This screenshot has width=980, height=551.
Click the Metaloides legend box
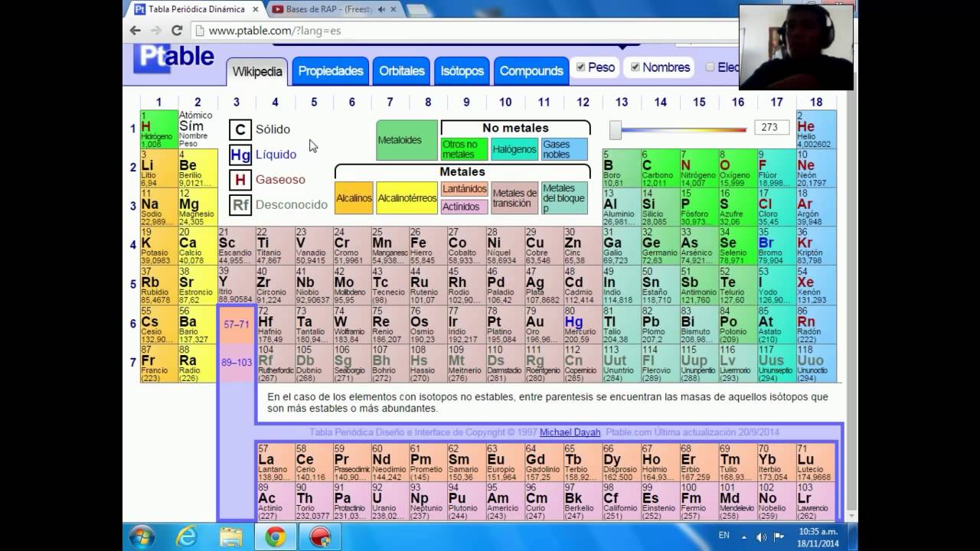point(407,141)
